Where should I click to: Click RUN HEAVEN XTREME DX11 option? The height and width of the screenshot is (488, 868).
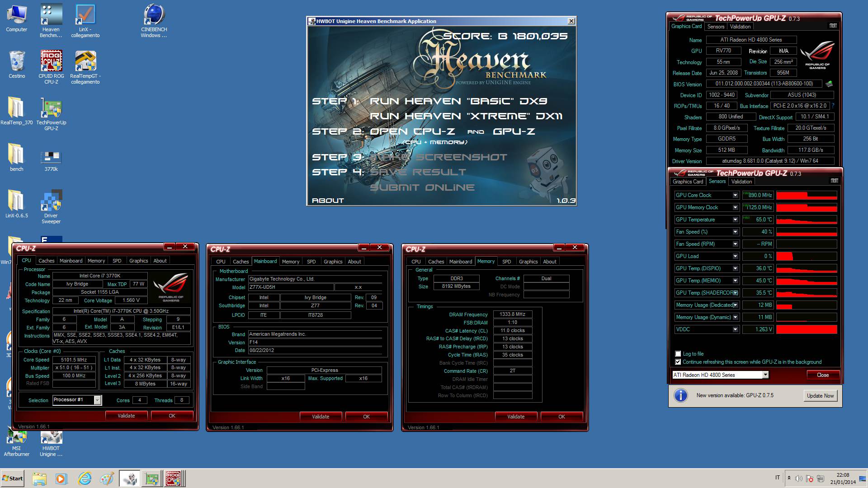coord(466,116)
